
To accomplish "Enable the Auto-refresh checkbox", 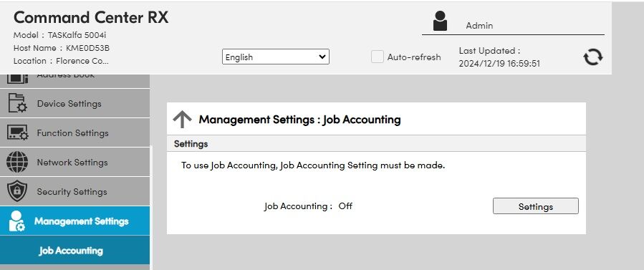I will point(377,57).
